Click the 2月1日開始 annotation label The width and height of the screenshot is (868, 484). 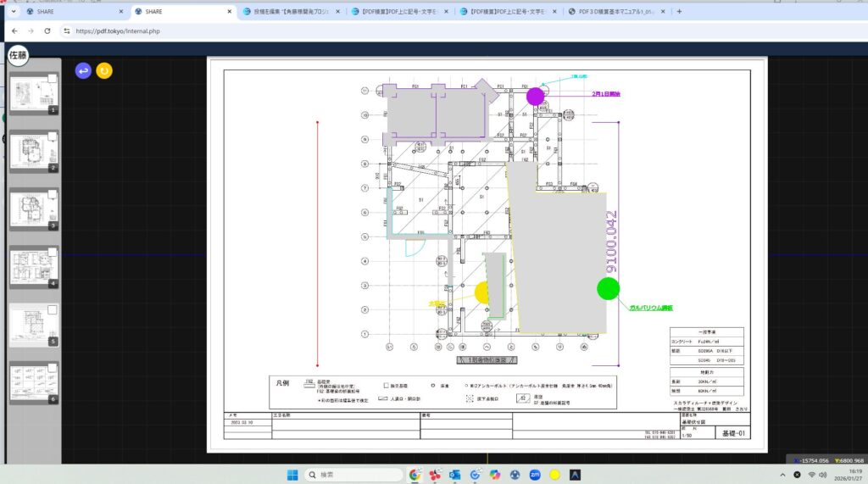605,94
